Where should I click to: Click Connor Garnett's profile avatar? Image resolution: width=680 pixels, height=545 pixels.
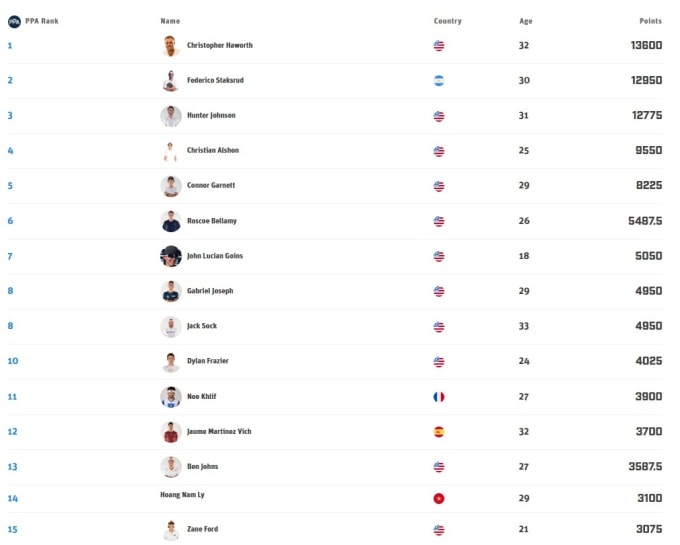pyautogui.click(x=170, y=186)
